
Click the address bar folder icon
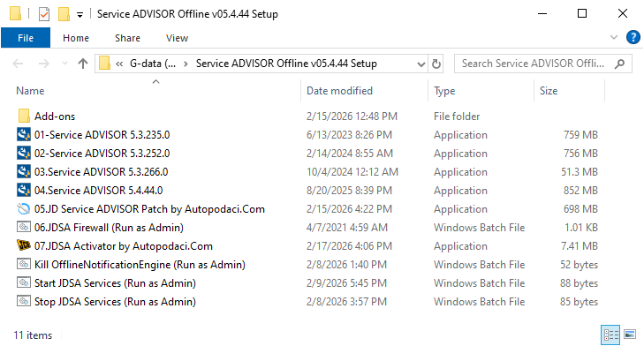click(x=105, y=64)
